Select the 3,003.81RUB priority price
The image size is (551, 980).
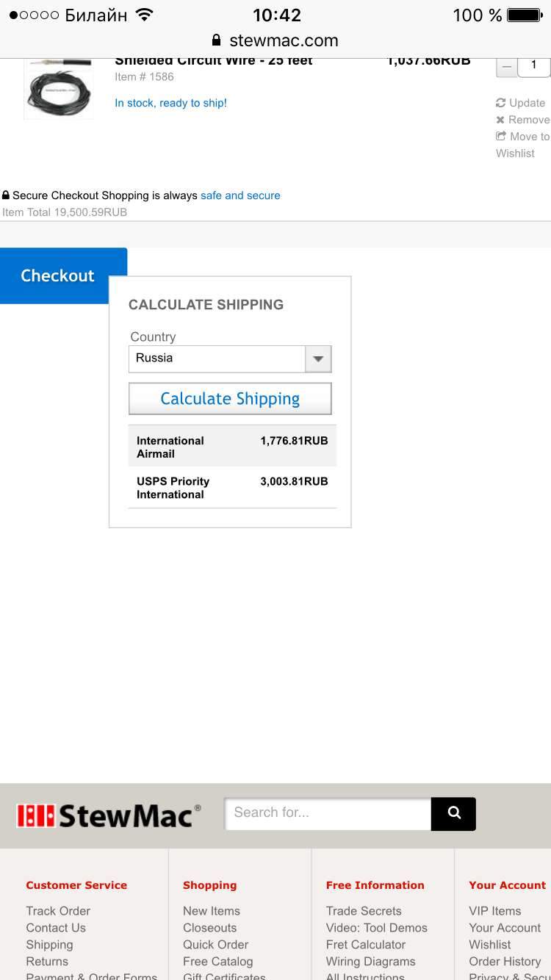pyautogui.click(x=294, y=481)
